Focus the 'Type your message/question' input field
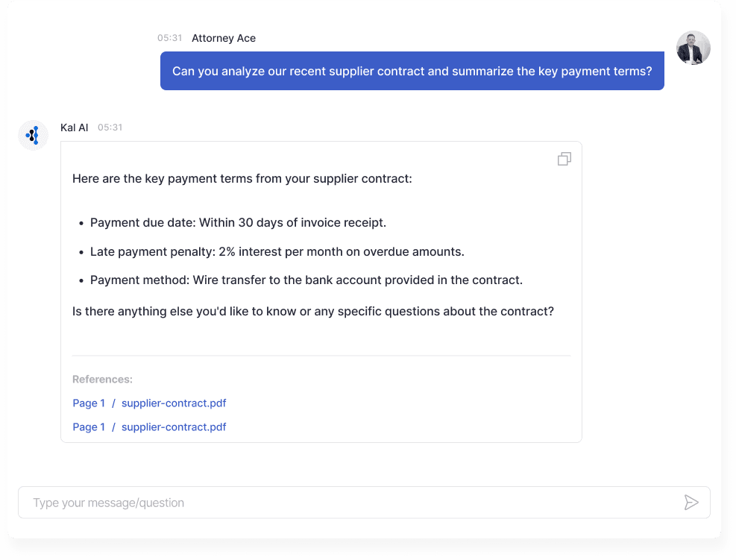This screenshot has width=736, height=560. (364, 503)
